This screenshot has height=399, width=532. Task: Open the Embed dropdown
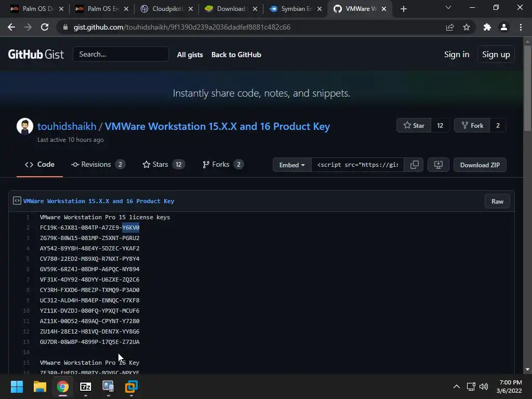292,165
